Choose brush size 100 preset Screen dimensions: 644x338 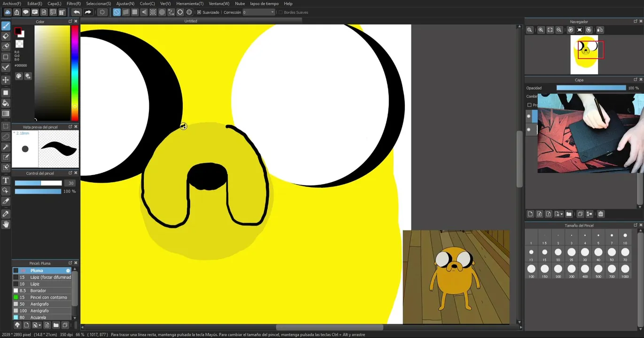(x=531, y=271)
